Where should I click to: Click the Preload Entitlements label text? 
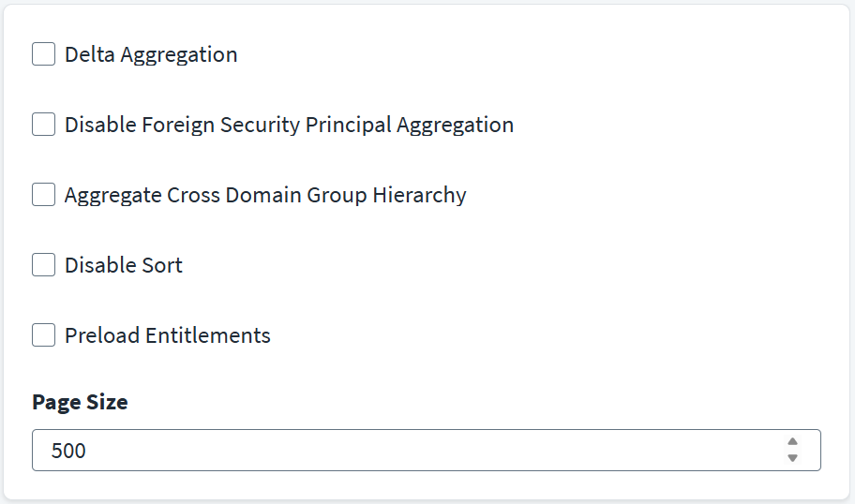click(x=167, y=335)
